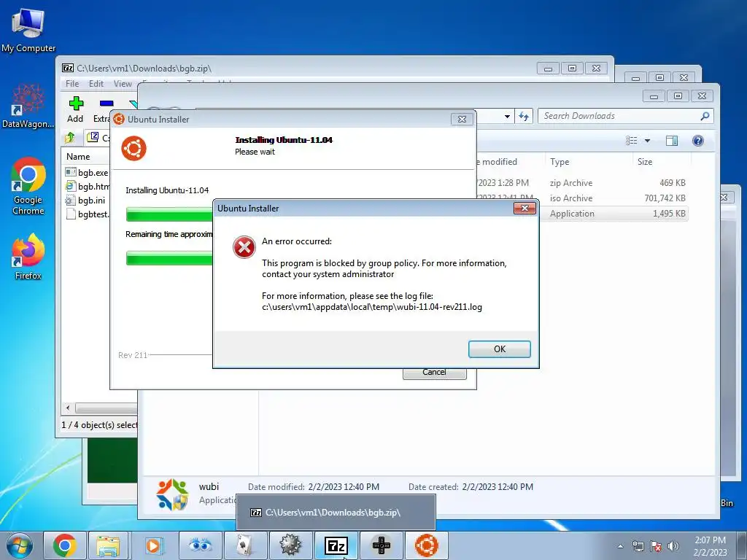
Task: Click the 7-Zip taskbar thumbnail preview
Action: point(336,513)
